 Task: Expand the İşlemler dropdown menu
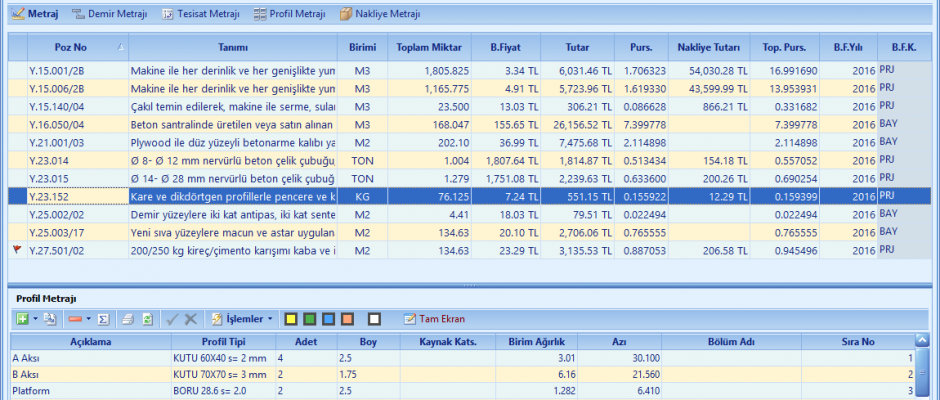click(x=242, y=319)
